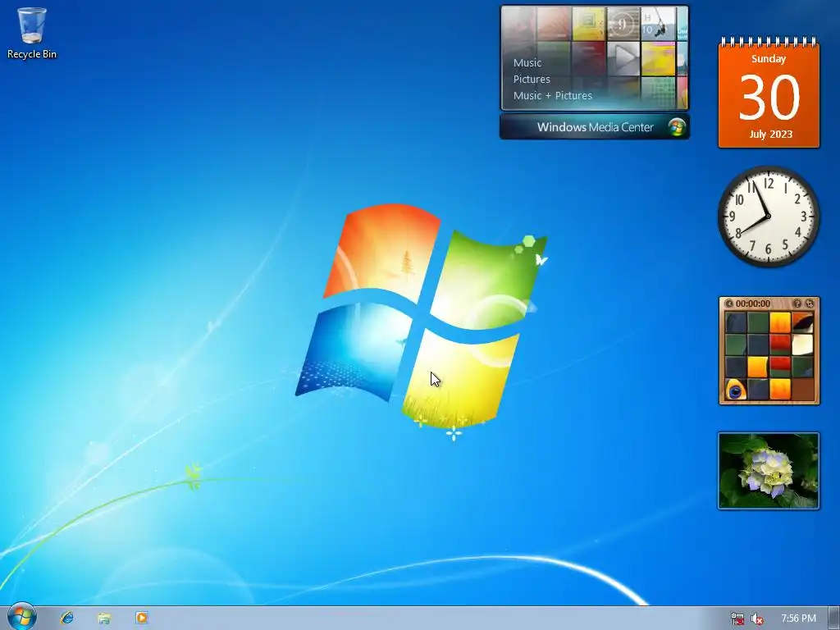Select Music in the Media Center gadget
840x630 pixels.
click(x=527, y=62)
